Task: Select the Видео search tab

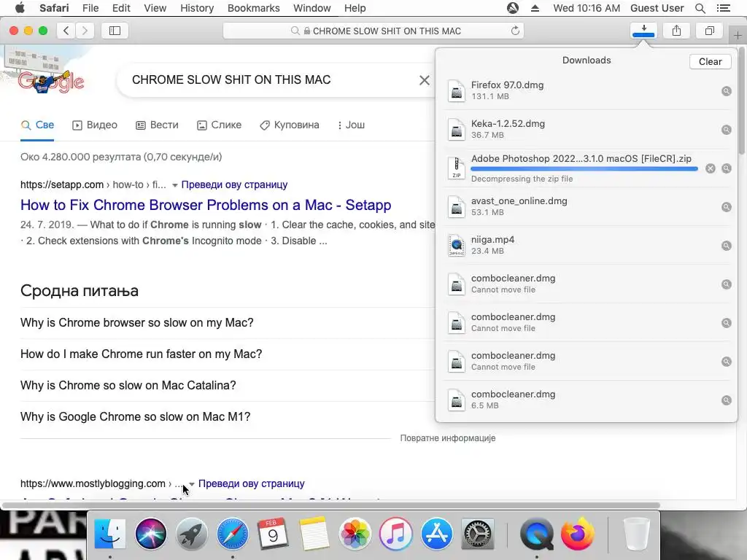Action: coord(95,125)
